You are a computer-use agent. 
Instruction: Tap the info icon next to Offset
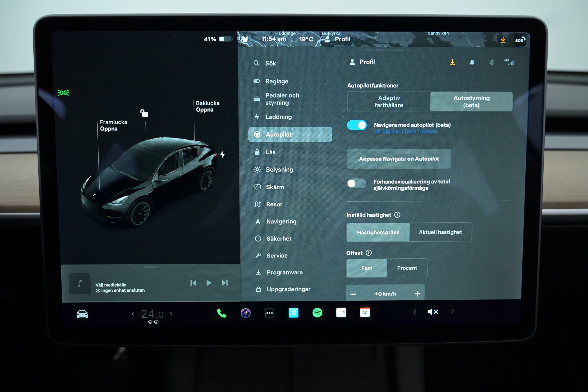click(369, 253)
